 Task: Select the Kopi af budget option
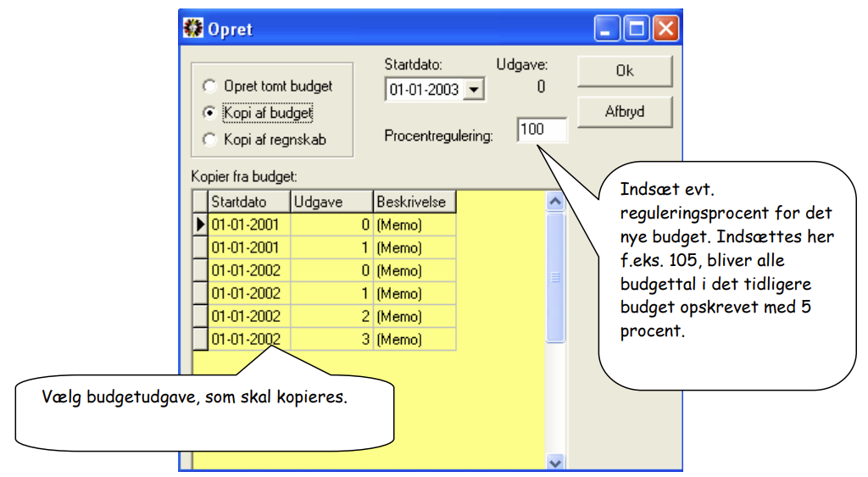point(209,113)
